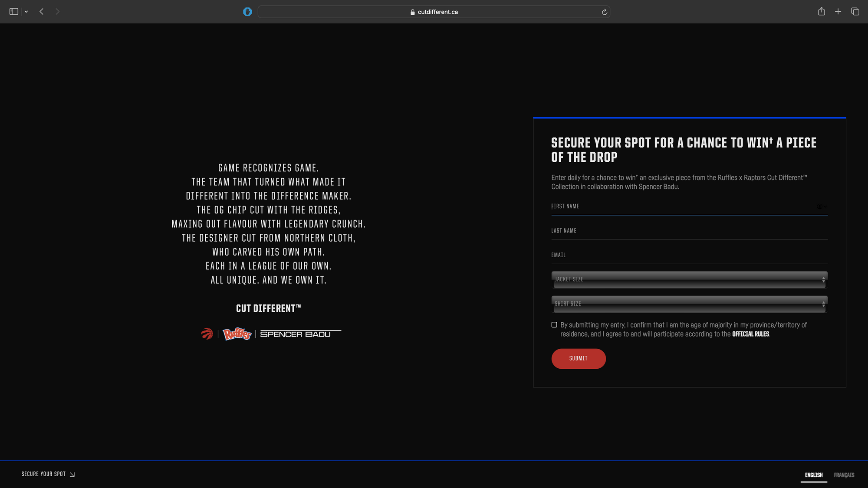Reload the page with the refresh icon

click(x=604, y=12)
